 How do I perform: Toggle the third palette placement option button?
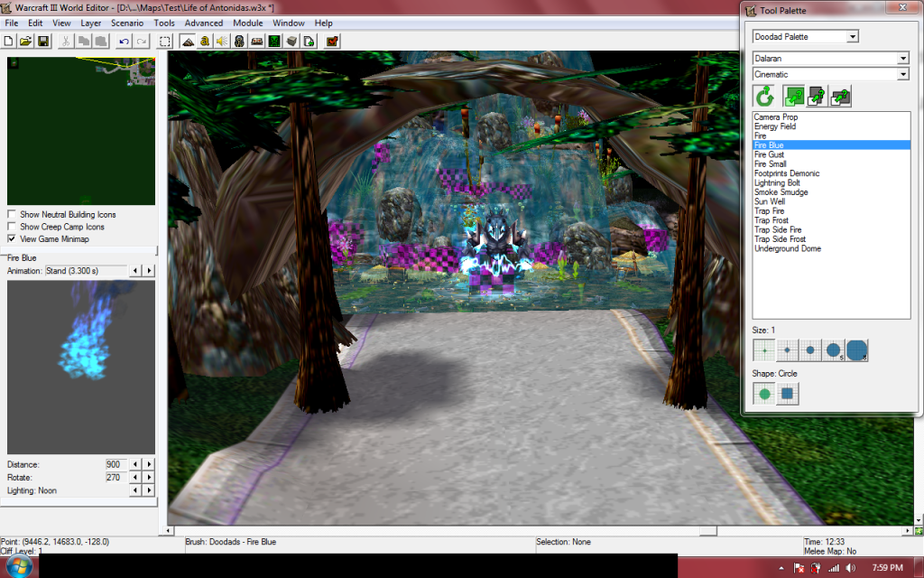pos(840,96)
